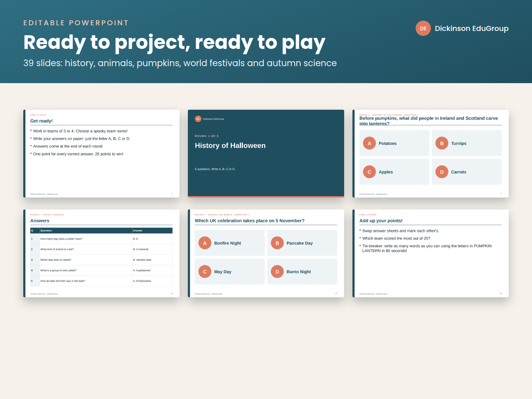
Task: Click the 'Tie-breaker' bullet text
Action: [427, 248]
